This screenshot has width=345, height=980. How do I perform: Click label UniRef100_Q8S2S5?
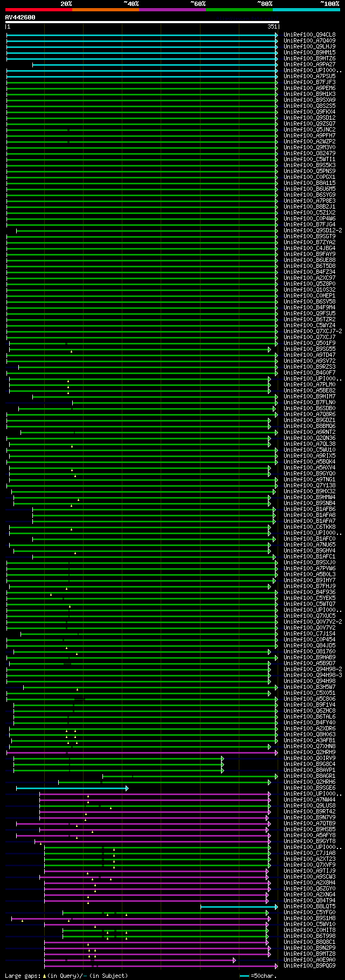[309, 106]
